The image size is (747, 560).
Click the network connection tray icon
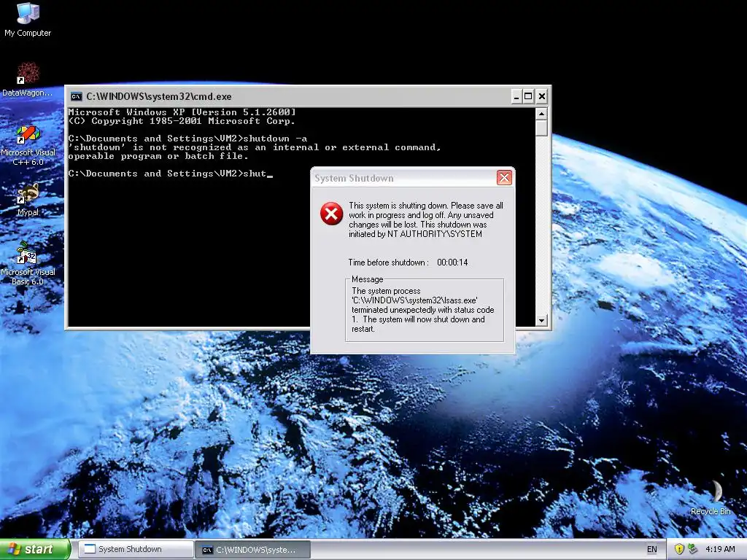[693, 549]
